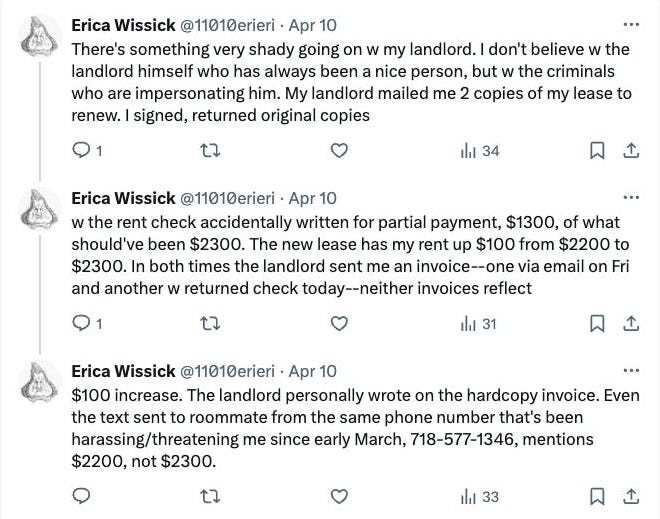Reply to the second tweet about rent check
The image size is (660, 519).
click(87, 323)
